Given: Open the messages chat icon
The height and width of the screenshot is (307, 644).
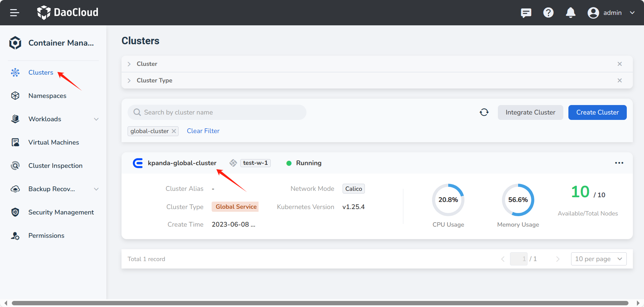Looking at the screenshot, I should point(526,13).
